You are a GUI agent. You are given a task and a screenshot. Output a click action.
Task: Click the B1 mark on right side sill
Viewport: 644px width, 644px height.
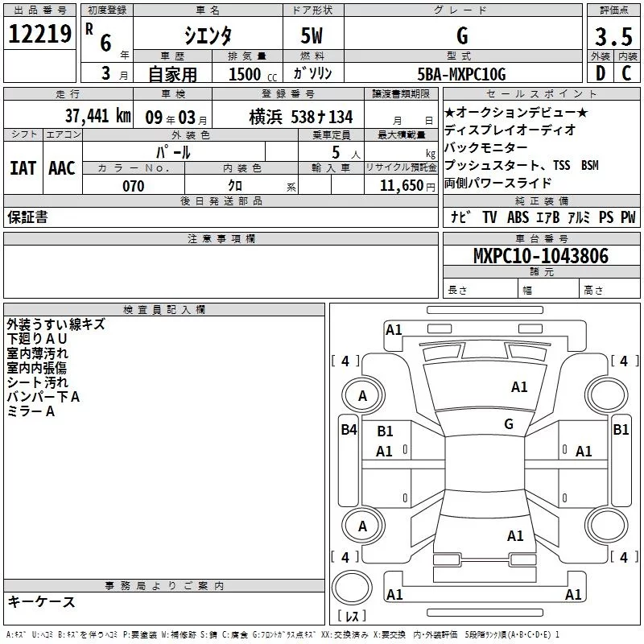(x=621, y=430)
